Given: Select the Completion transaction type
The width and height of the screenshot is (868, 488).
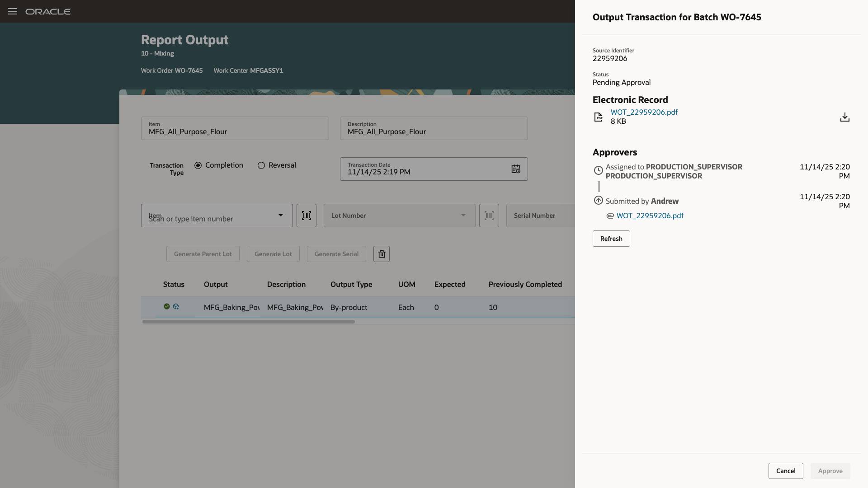Looking at the screenshot, I should point(198,165).
